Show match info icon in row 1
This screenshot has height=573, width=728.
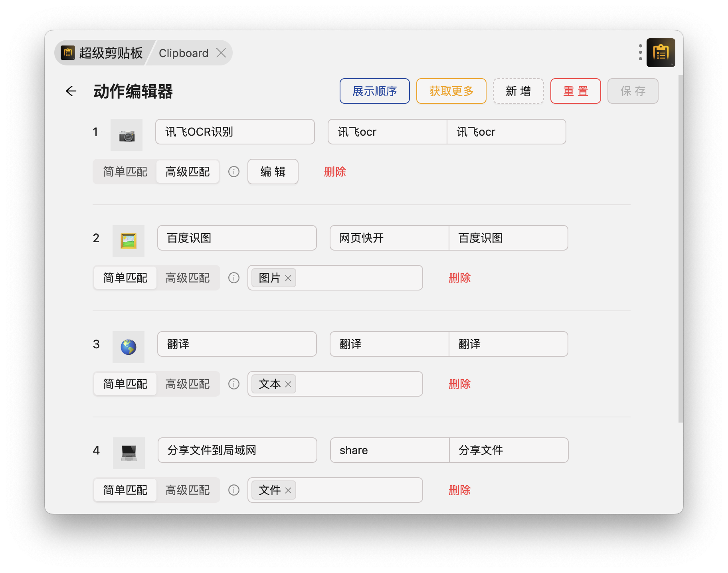click(234, 172)
